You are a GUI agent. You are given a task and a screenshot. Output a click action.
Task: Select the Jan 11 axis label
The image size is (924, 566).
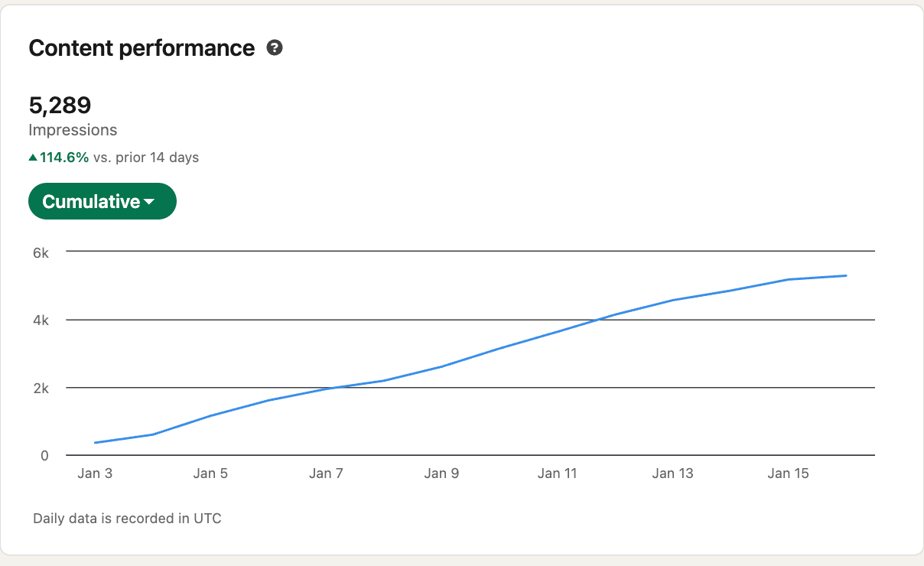tap(557, 473)
